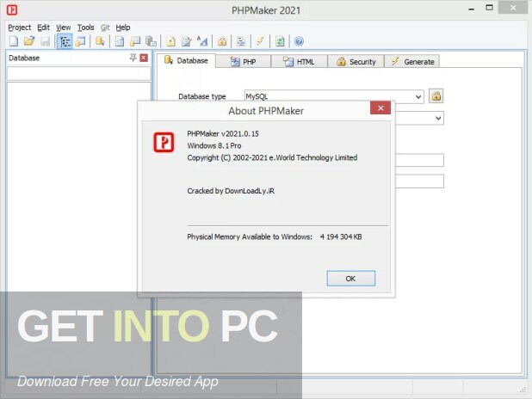Click the database cylinder with arrow toolbar icon

(x=100, y=41)
